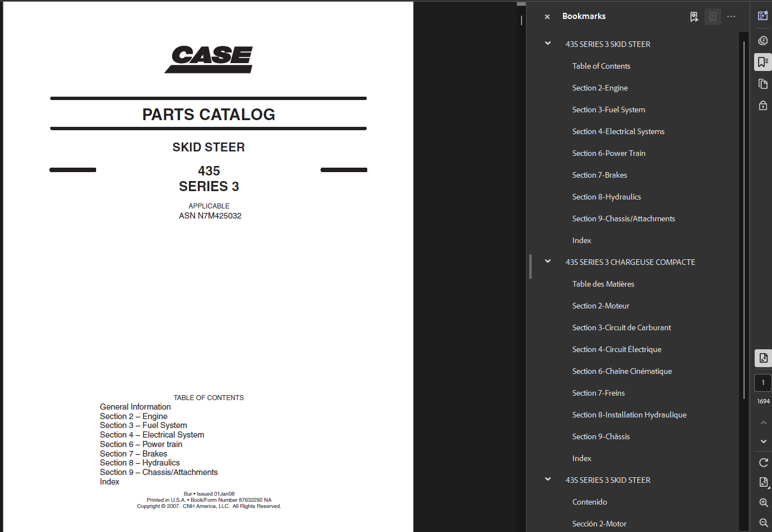This screenshot has width=772, height=532.
Task: Open Bookmarks panel more options menu
Action: click(731, 17)
